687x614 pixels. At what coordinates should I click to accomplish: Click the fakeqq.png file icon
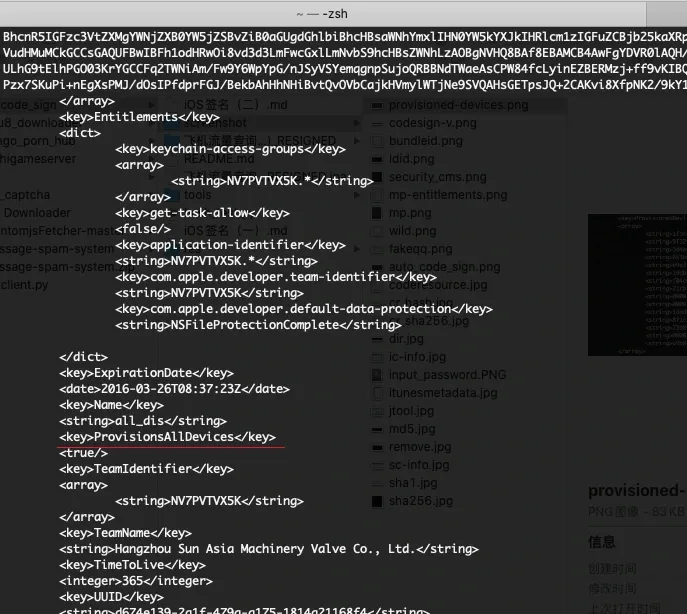coord(377,249)
